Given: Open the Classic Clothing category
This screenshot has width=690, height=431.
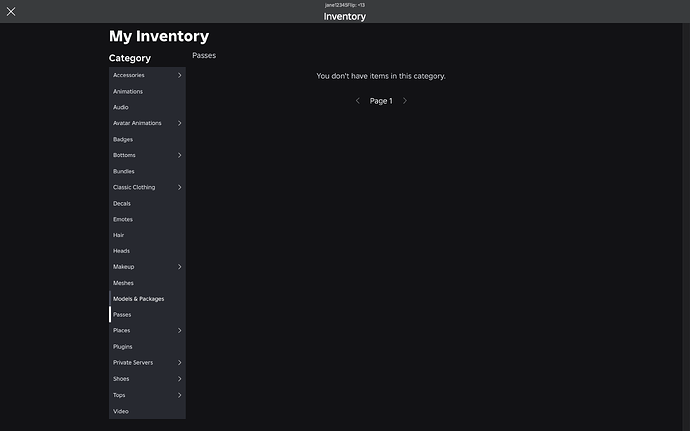Looking at the screenshot, I should coord(147,188).
